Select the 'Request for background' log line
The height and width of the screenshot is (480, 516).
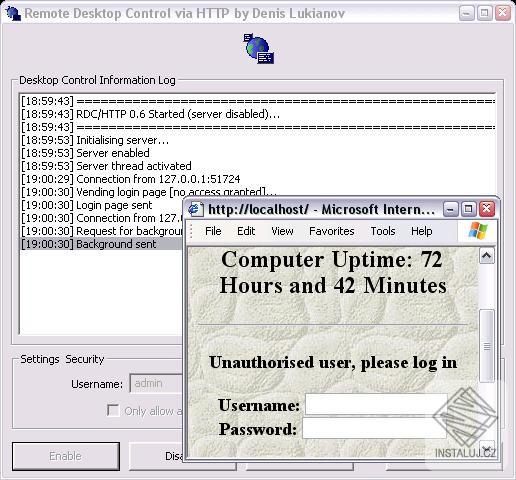point(101,231)
